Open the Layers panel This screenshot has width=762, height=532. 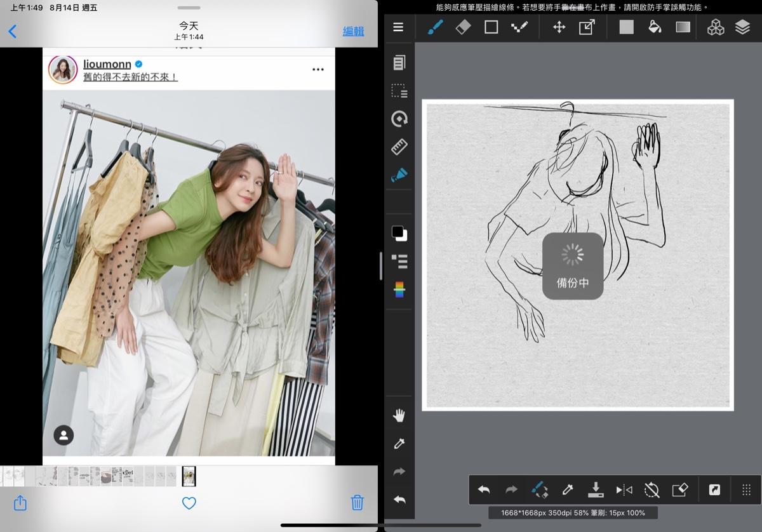(742, 27)
